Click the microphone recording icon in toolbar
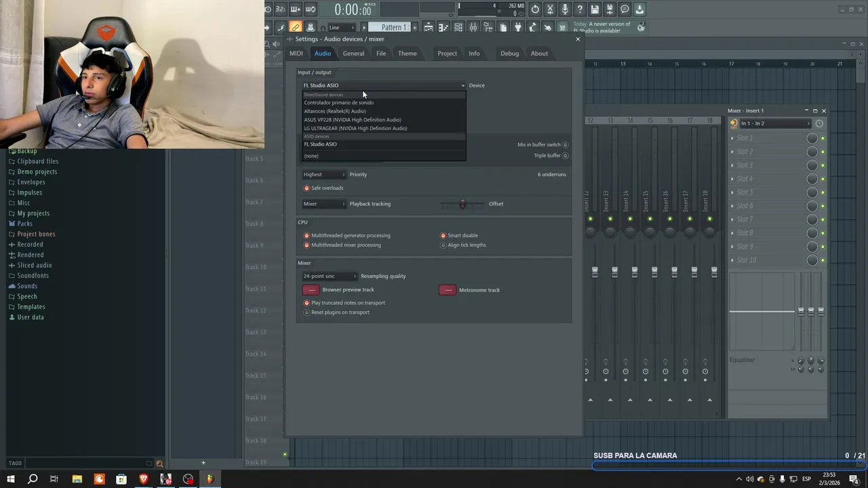 tap(565, 9)
